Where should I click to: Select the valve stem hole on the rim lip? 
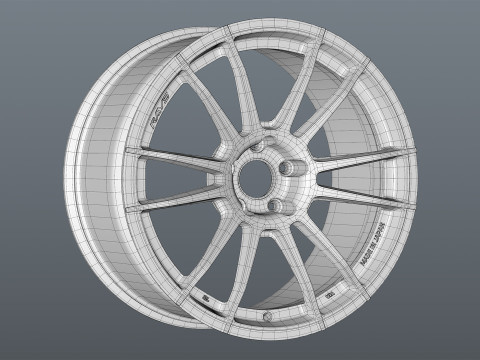tap(267, 315)
